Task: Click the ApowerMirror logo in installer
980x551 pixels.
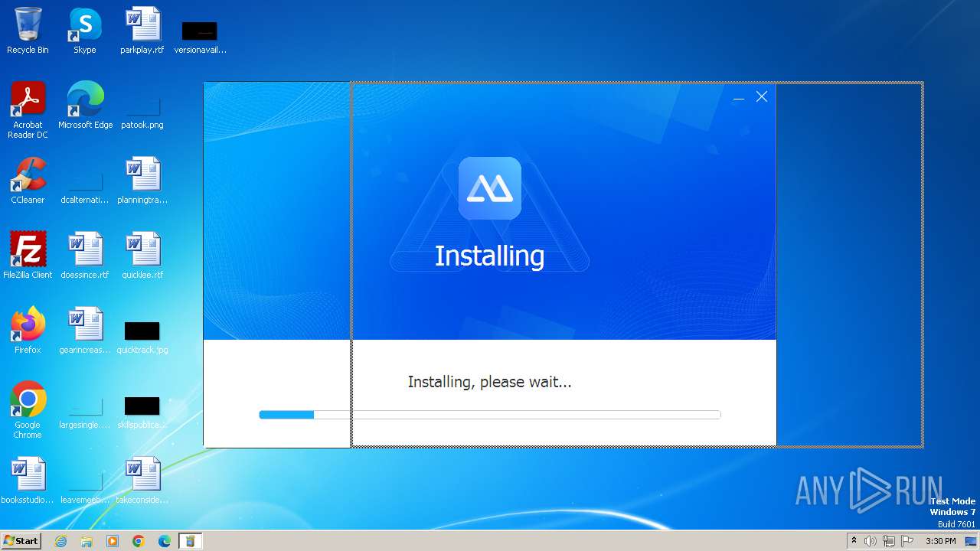Action: click(490, 188)
